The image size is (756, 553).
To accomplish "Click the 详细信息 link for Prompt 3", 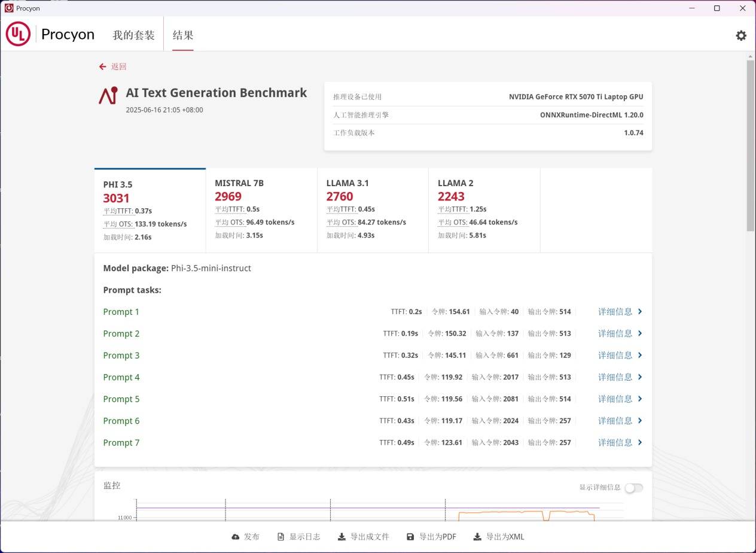I will (615, 355).
